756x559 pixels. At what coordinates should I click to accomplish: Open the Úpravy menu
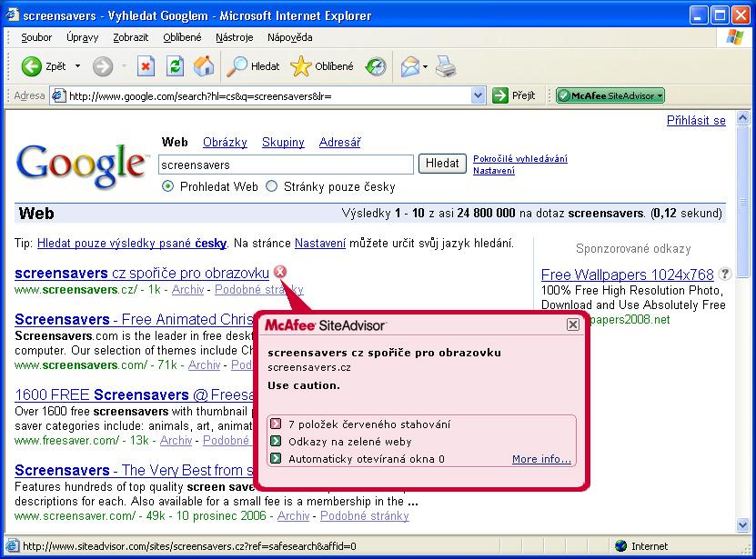[83, 37]
